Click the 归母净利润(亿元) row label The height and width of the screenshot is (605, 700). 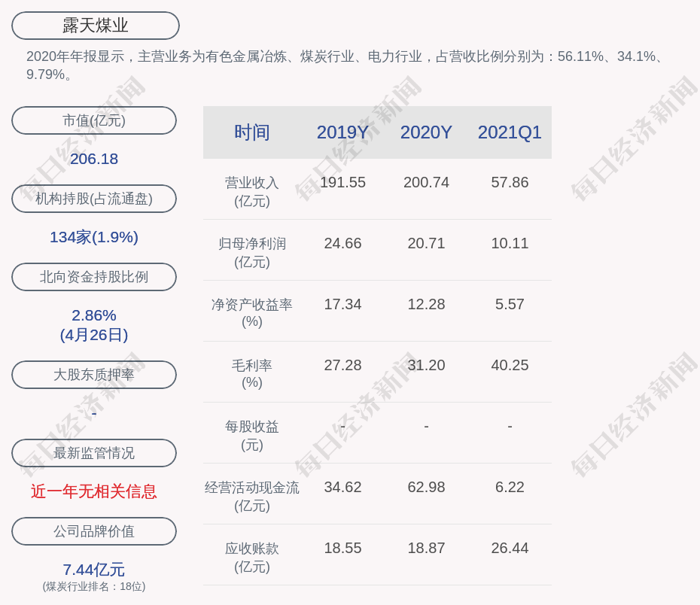point(252,253)
